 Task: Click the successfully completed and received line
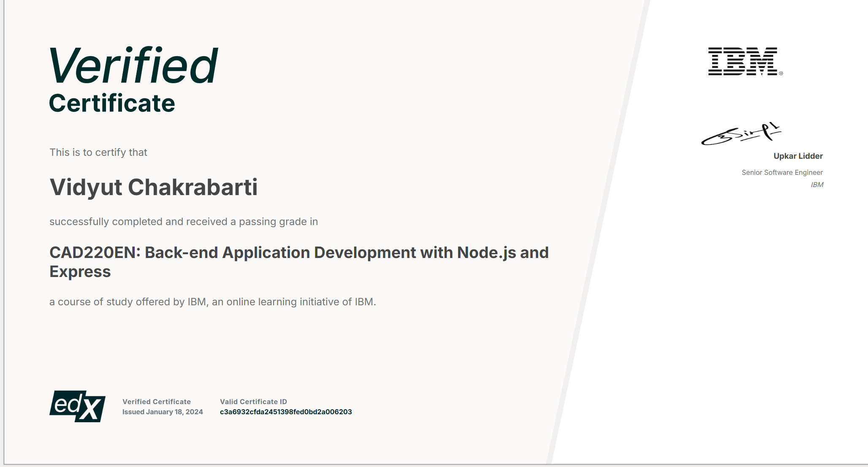pos(184,222)
